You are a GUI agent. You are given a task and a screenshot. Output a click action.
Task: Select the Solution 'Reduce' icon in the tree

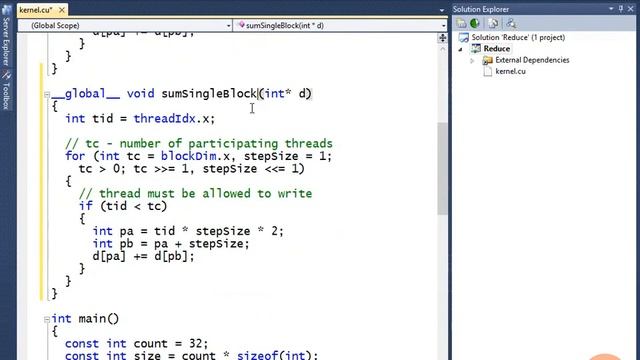pos(464,38)
